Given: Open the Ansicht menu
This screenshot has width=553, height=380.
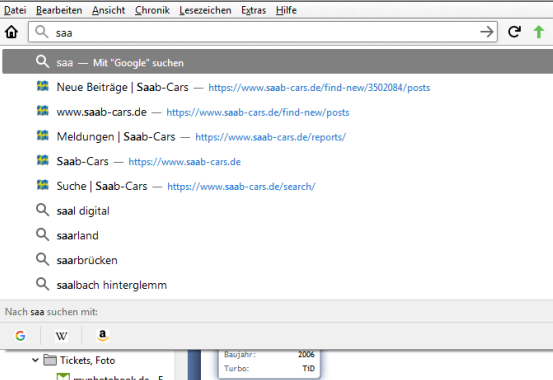Looking at the screenshot, I should 109,10.
